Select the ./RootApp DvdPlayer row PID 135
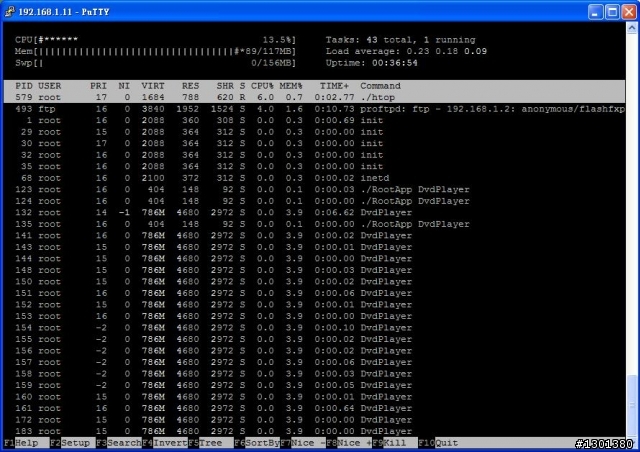640x452 pixels. (x=314, y=224)
